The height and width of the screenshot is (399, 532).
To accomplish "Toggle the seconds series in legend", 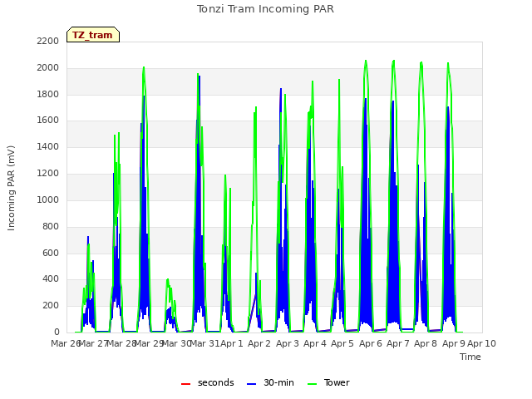I will pyautogui.click(x=208, y=382).
